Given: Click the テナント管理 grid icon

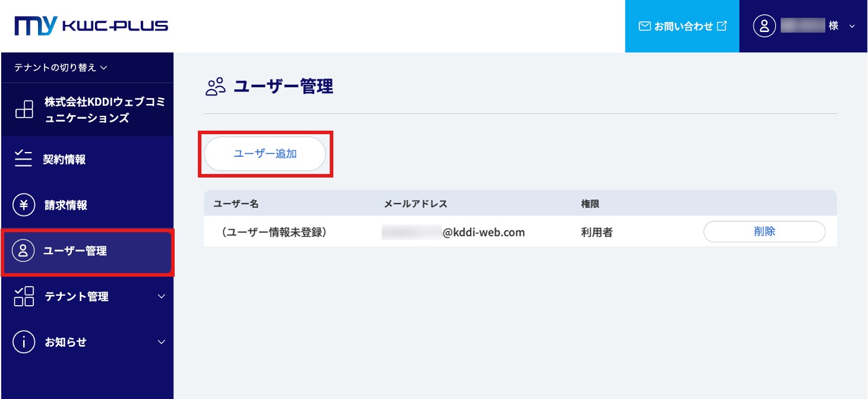Looking at the screenshot, I should point(24,296).
